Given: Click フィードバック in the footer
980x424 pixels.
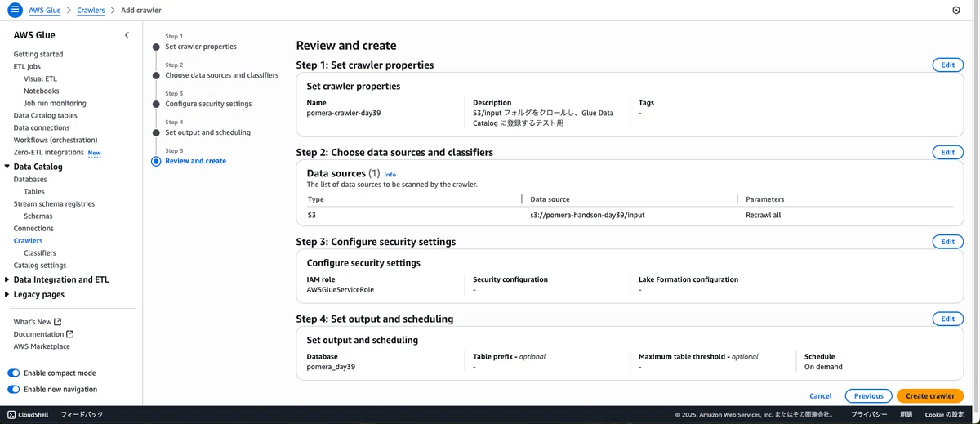Looking at the screenshot, I should [82, 415].
